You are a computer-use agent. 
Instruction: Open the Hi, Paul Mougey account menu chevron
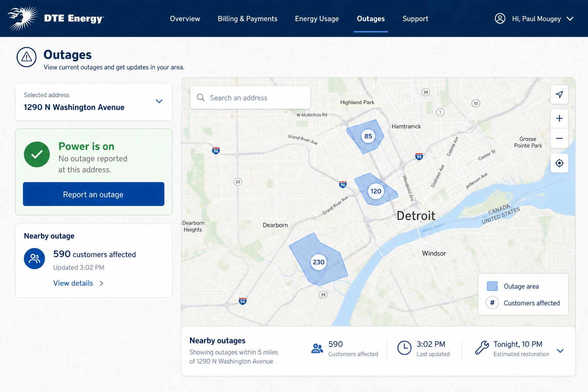[x=570, y=18]
